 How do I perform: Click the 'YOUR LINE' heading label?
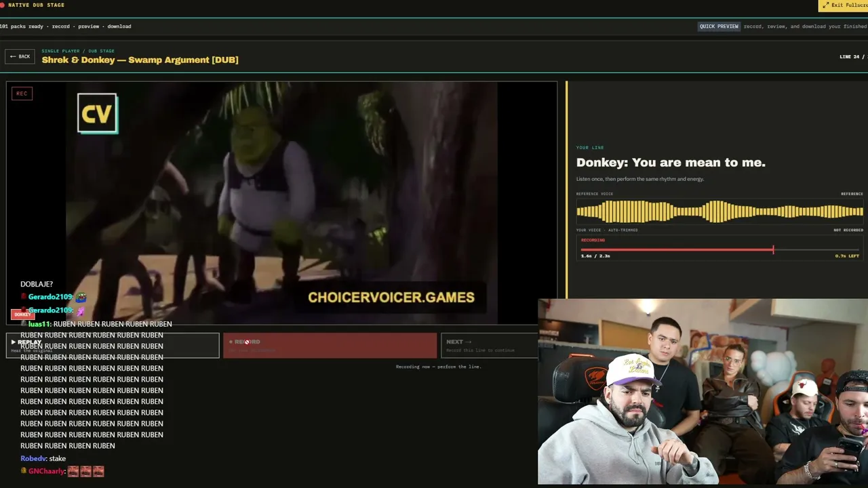coord(590,148)
